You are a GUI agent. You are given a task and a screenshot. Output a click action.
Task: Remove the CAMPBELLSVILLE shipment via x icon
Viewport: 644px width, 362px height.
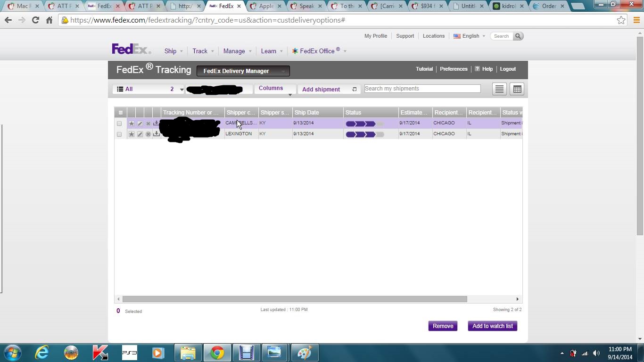pos(148,123)
